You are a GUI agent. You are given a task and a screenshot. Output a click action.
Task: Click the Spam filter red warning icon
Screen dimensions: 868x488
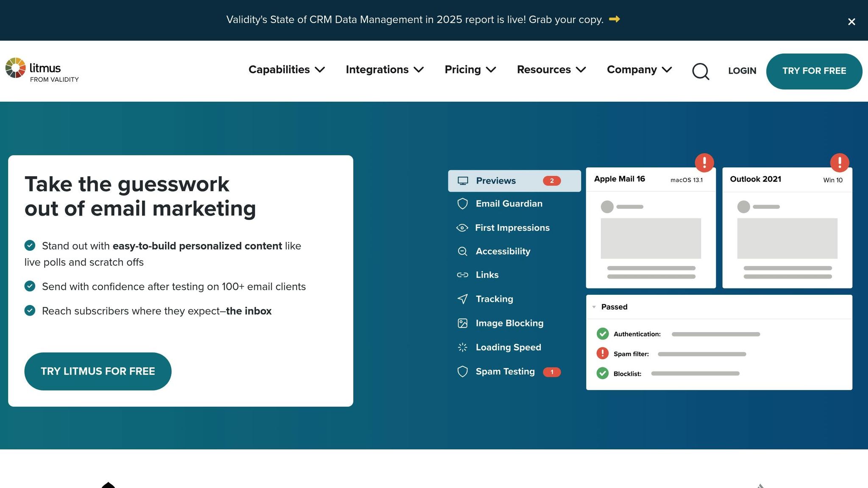pos(602,353)
